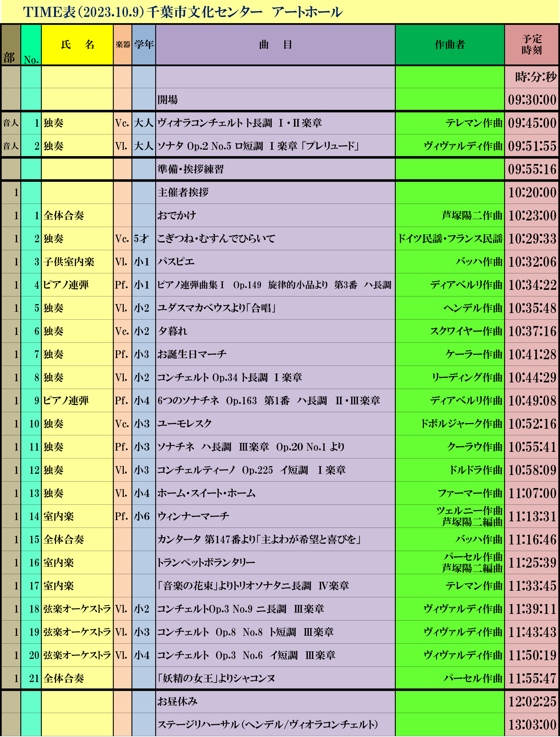This screenshot has height=737, width=560.
Task: Click the 'ステージリハーサル' row text
Action: click(x=268, y=724)
